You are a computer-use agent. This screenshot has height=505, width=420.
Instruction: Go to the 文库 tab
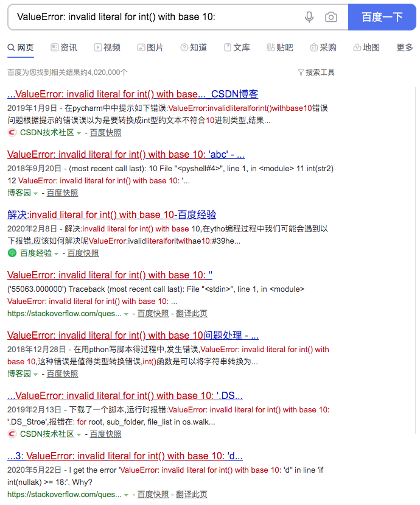pyautogui.click(x=237, y=48)
